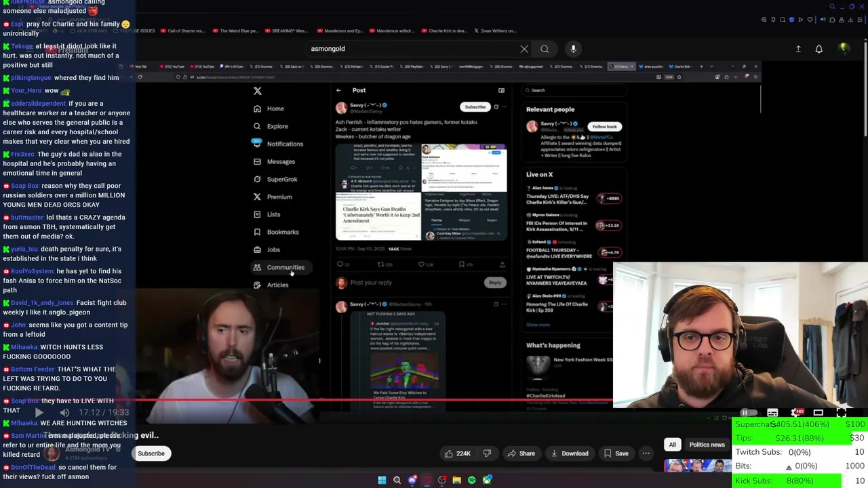Open Windows taskbar search
Image resolution: width=868 pixels, height=488 pixels.
[397, 480]
